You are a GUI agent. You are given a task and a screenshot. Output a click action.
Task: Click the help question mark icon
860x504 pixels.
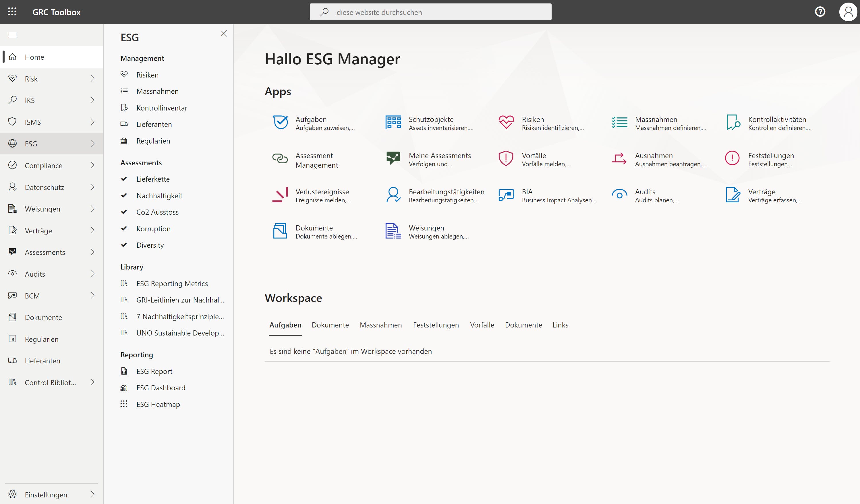(x=820, y=12)
